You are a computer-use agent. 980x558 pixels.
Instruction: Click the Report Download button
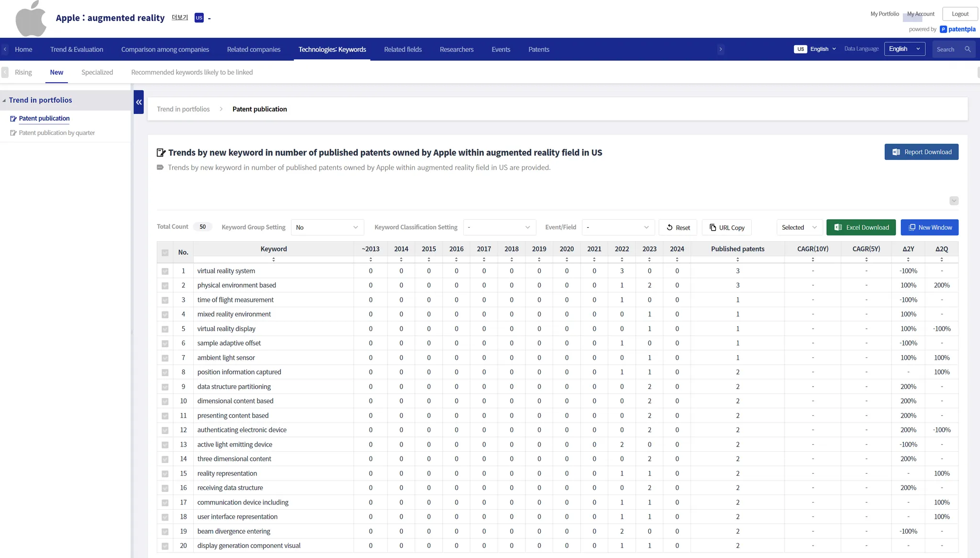tap(921, 152)
